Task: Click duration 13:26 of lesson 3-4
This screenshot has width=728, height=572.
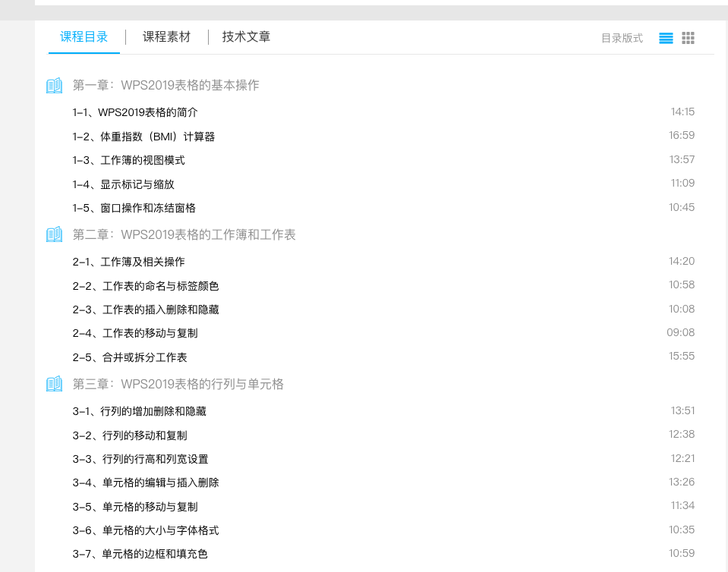Action: coord(682,482)
